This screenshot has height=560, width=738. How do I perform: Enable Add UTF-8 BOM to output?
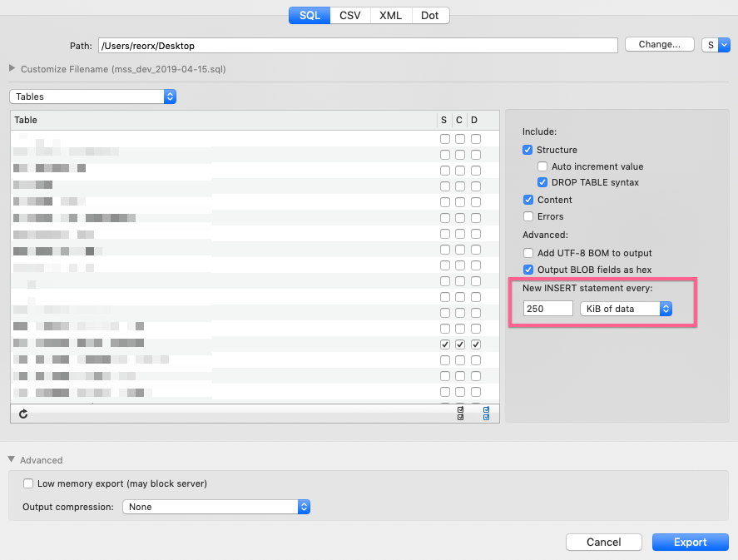tap(528, 253)
